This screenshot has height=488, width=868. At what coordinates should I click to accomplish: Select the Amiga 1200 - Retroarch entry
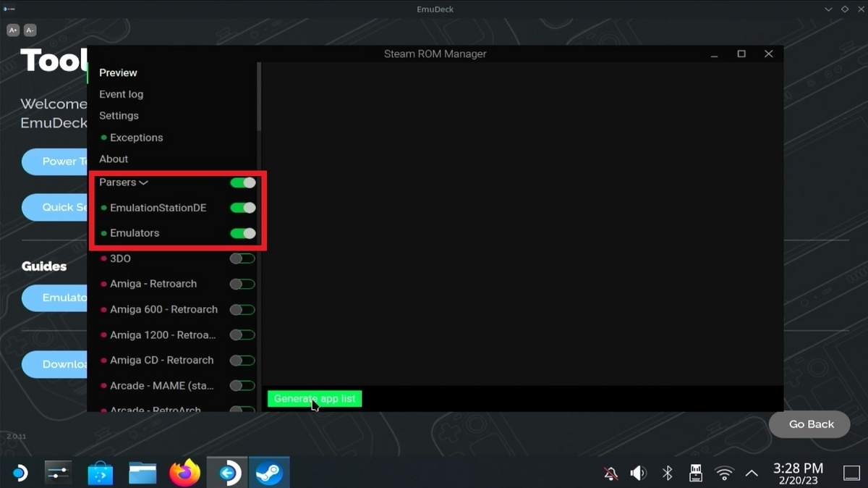163,335
